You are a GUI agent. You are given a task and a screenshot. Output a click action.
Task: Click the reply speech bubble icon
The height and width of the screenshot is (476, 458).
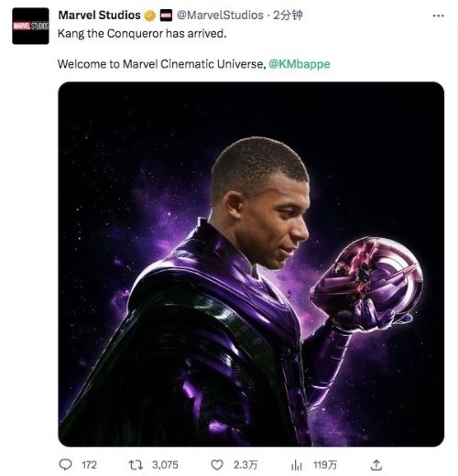65,465
